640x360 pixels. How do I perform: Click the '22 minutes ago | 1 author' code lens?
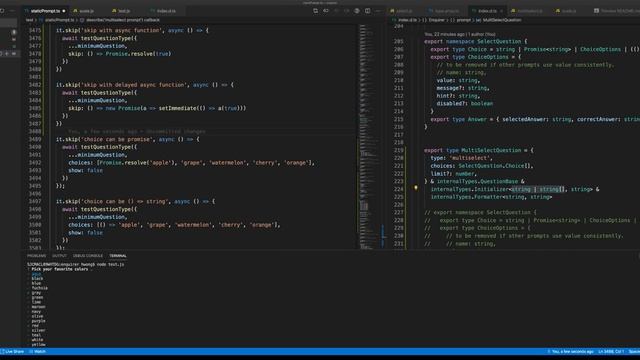click(460, 34)
